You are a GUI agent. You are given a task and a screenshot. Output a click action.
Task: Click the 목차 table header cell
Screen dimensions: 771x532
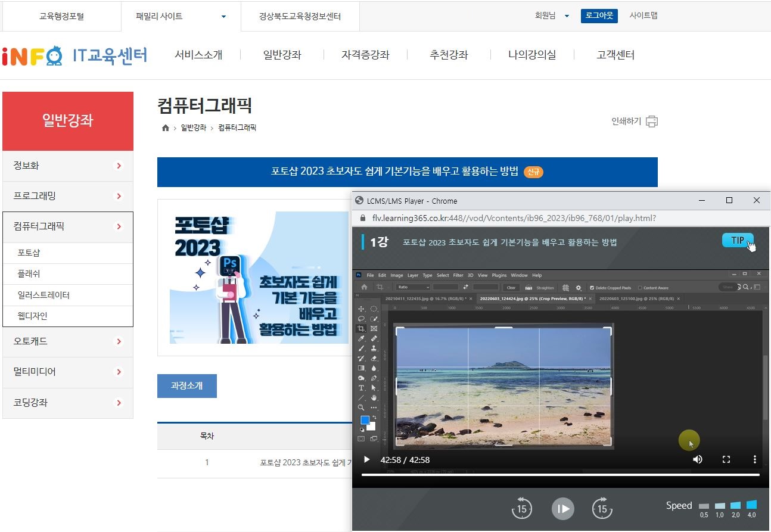(x=207, y=436)
